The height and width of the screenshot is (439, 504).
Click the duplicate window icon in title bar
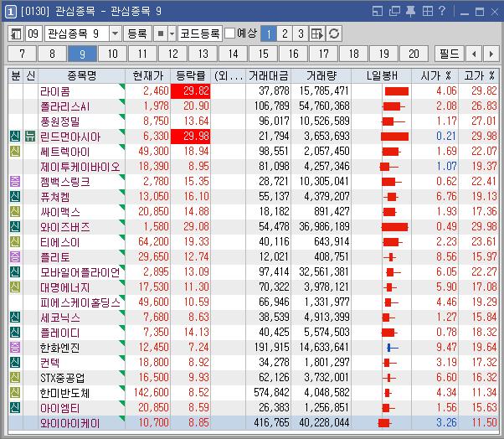coord(394,11)
